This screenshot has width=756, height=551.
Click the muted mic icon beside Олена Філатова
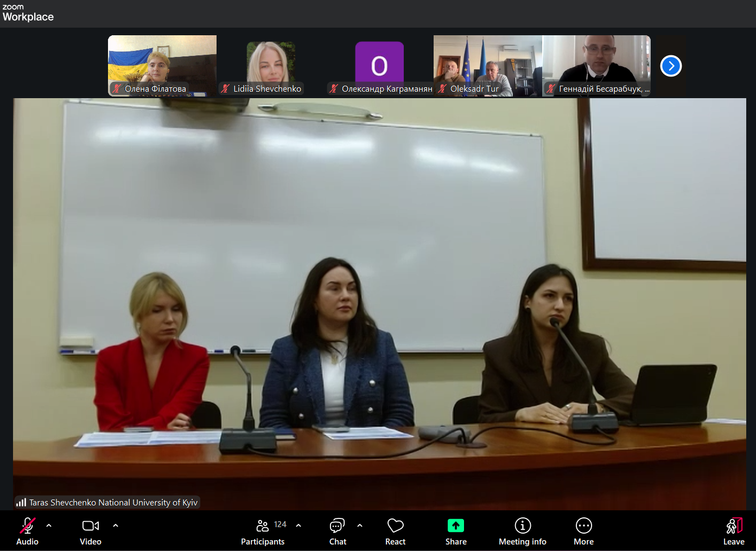pos(117,88)
